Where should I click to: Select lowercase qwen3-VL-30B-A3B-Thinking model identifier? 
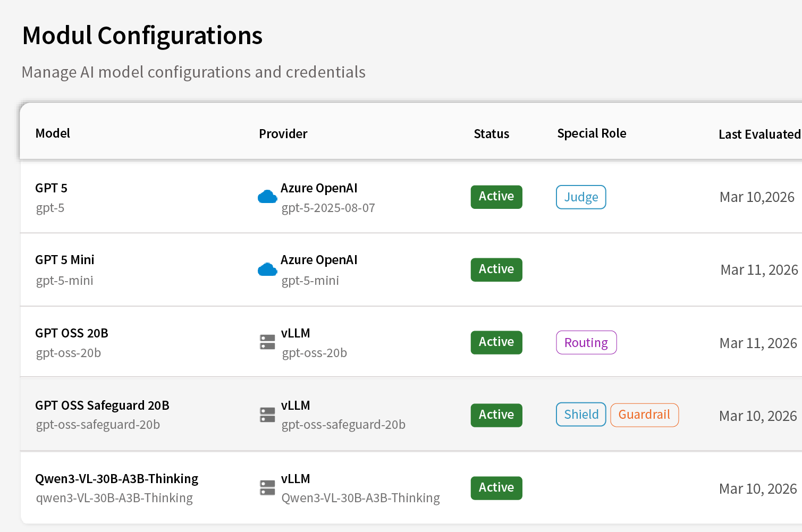(x=114, y=498)
